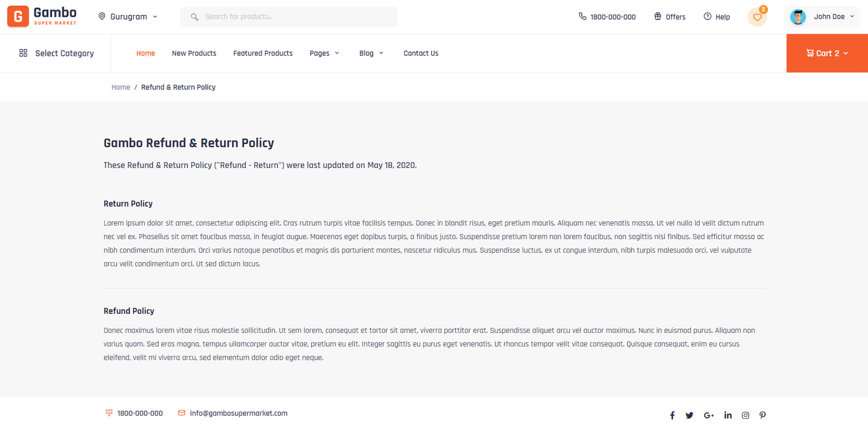Open the LinkedIn footer icon

[728, 415]
